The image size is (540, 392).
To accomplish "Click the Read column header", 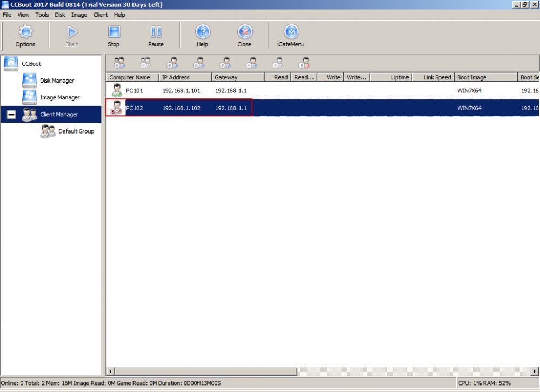I will click(x=278, y=77).
